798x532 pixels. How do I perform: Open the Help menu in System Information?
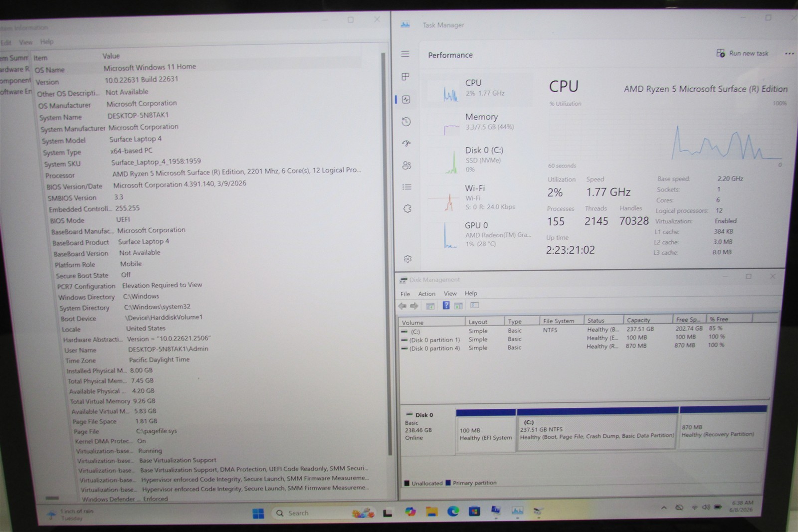(x=47, y=42)
